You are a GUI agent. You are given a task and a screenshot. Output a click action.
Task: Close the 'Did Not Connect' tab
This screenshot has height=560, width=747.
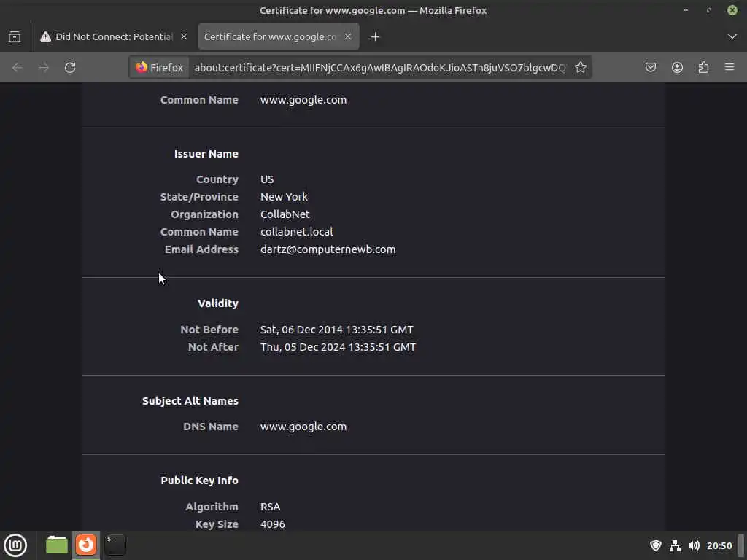tap(184, 36)
